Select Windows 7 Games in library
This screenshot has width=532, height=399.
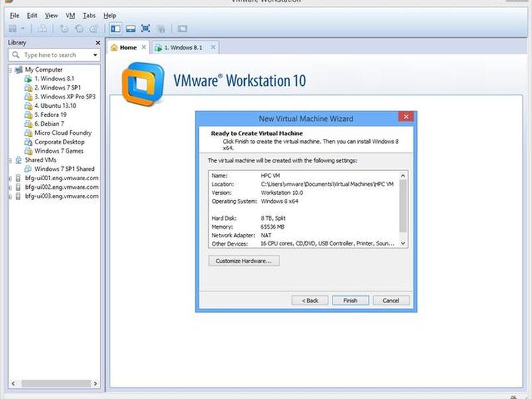click(59, 151)
